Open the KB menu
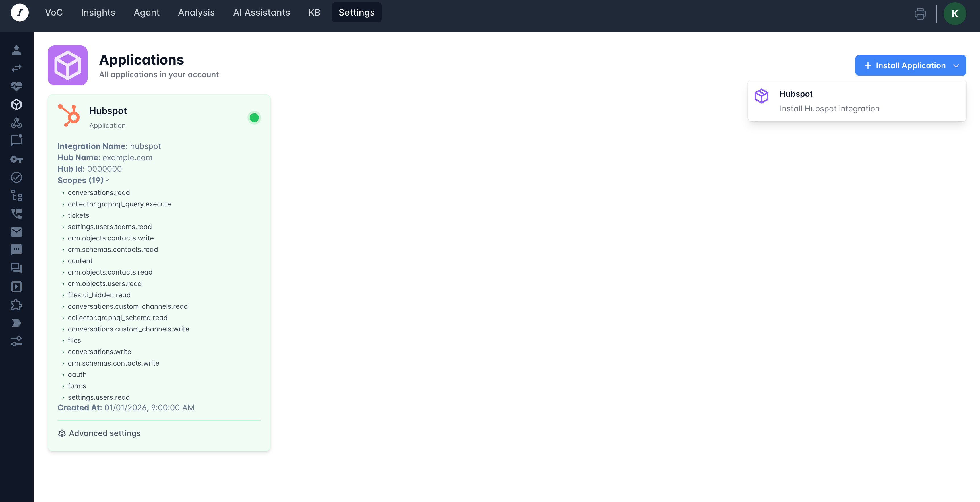This screenshot has height=502, width=980. point(314,13)
